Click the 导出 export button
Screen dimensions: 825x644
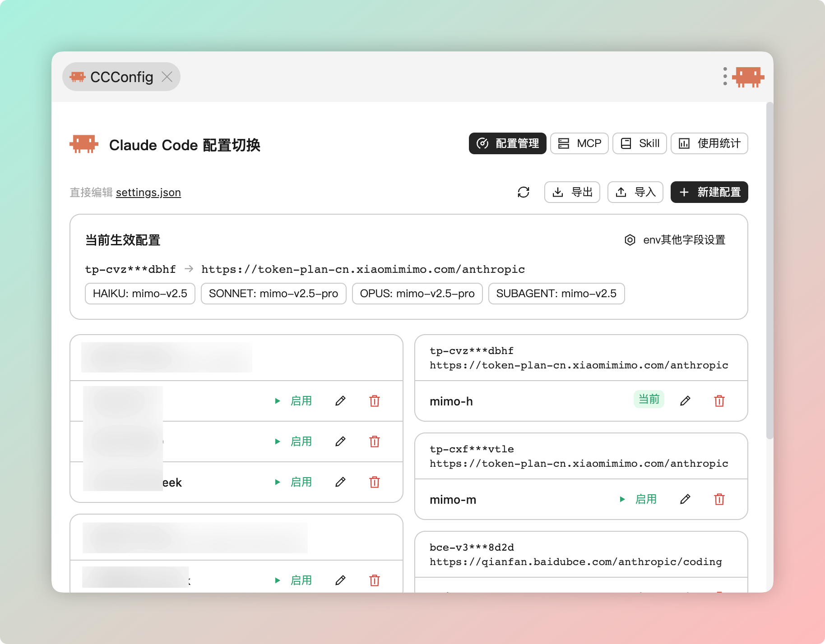pyautogui.click(x=572, y=192)
